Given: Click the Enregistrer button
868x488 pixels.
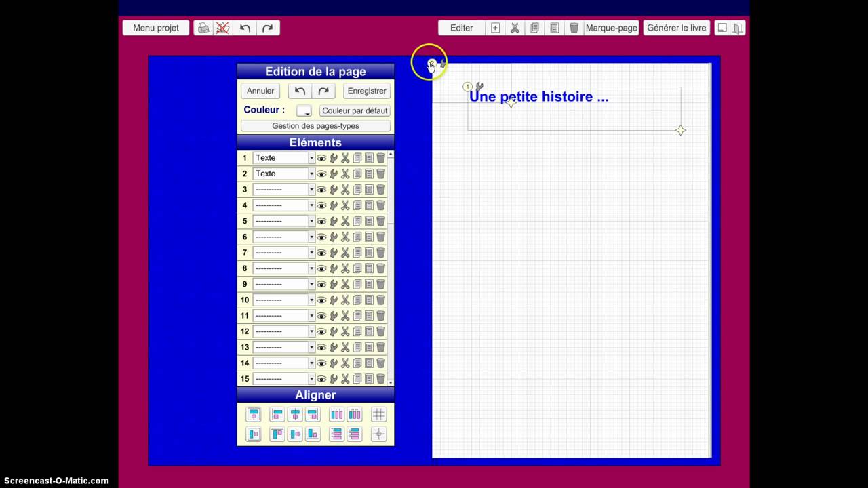Looking at the screenshot, I should coord(367,91).
